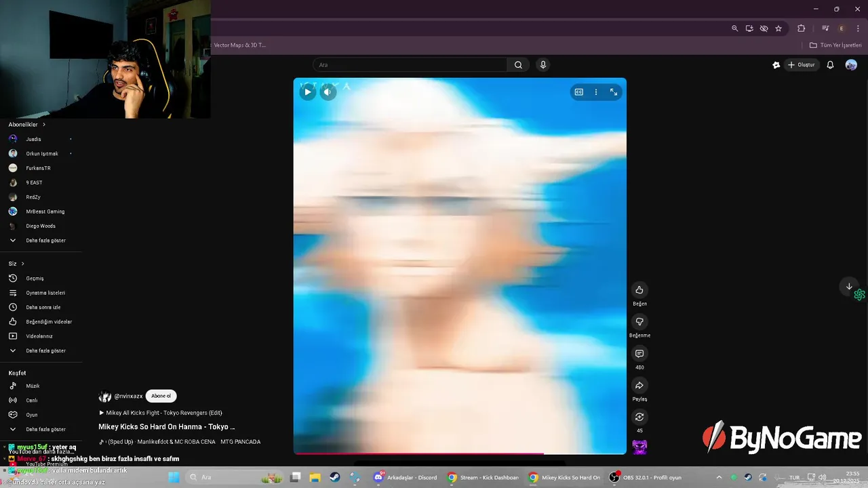Open Orkun Işıtmak channel
Image resolution: width=868 pixels, height=488 pixels.
click(x=41, y=154)
